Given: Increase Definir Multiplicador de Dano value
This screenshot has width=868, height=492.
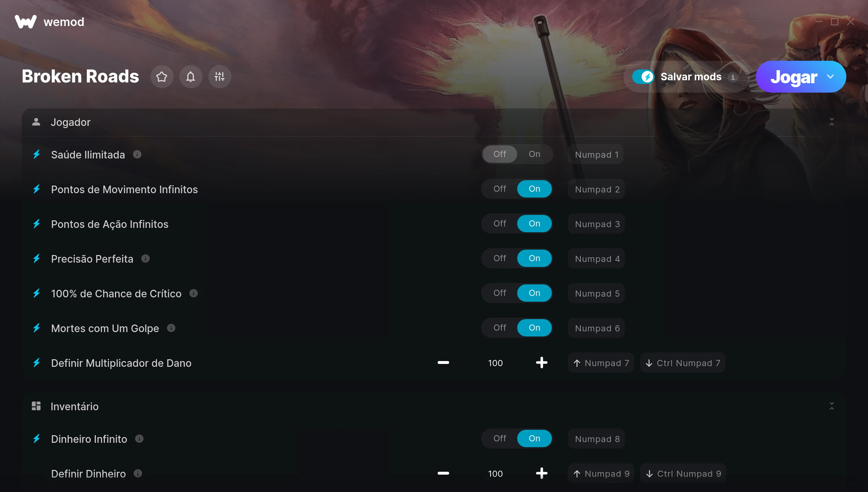Looking at the screenshot, I should 541,363.
